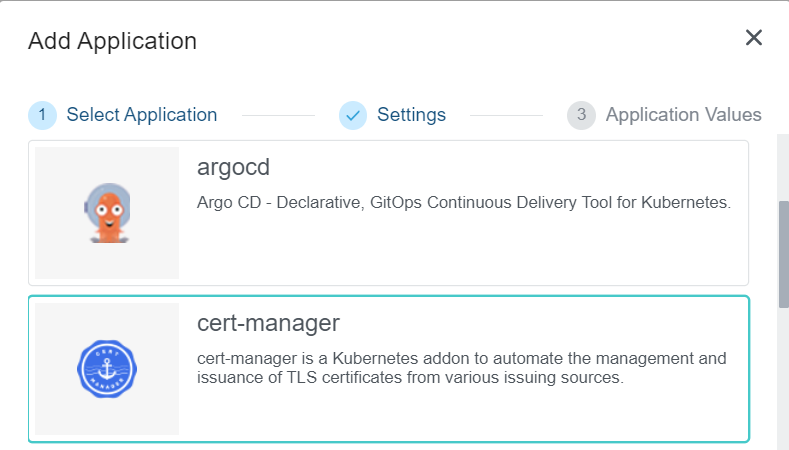Choose the argocd application title

pos(234,167)
